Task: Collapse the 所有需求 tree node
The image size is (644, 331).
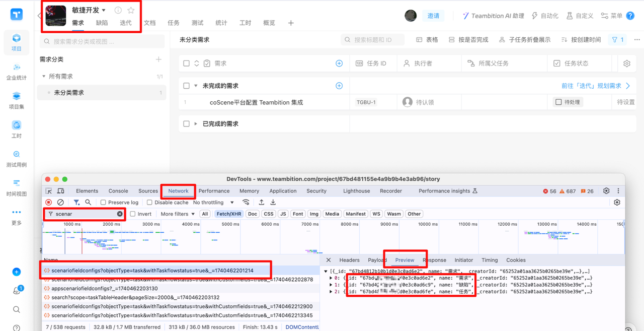Action: click(x=44, y=77)
